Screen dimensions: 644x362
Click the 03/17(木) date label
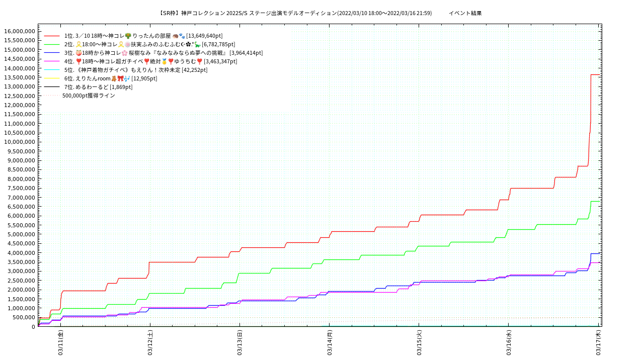[x=598, y=343]
